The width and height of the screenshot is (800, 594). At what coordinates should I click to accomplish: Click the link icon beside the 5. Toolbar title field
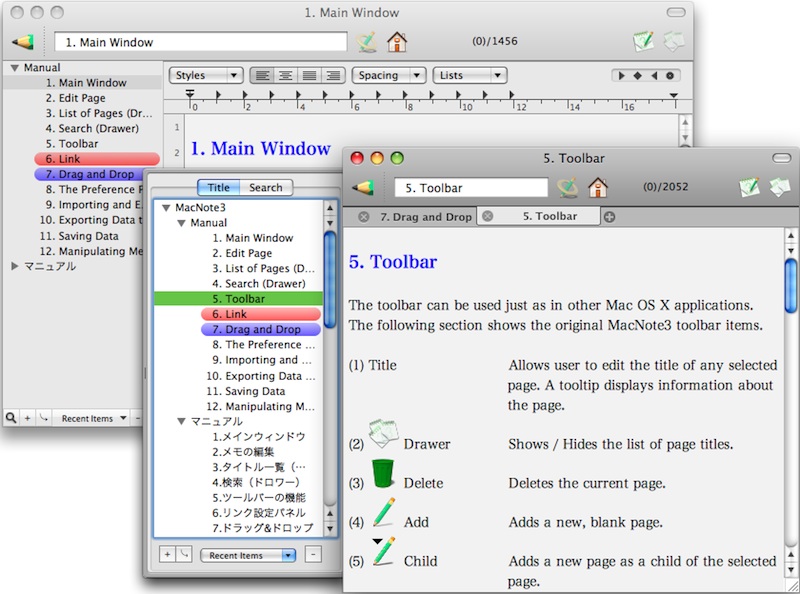click(x=567, y=187)
